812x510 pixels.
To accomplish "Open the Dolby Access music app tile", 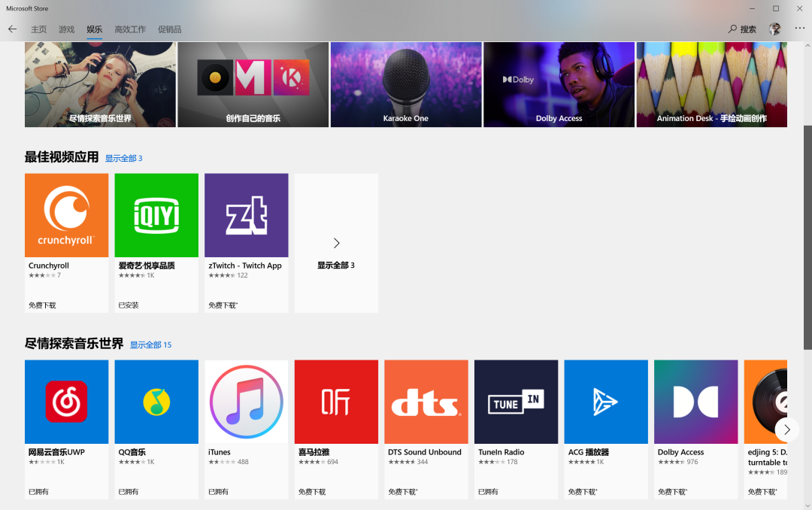I will pyautogui.click(x=695, y=402).
